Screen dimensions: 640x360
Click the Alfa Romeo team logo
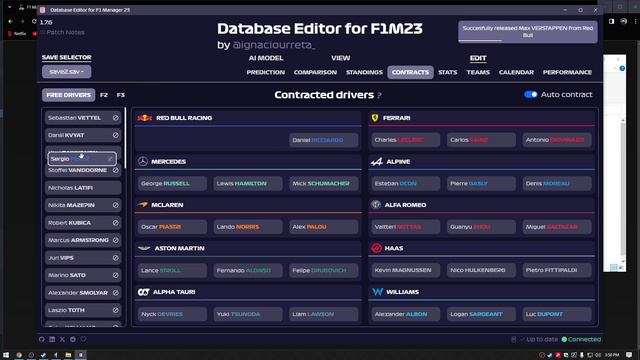click(x=376, y=205)
